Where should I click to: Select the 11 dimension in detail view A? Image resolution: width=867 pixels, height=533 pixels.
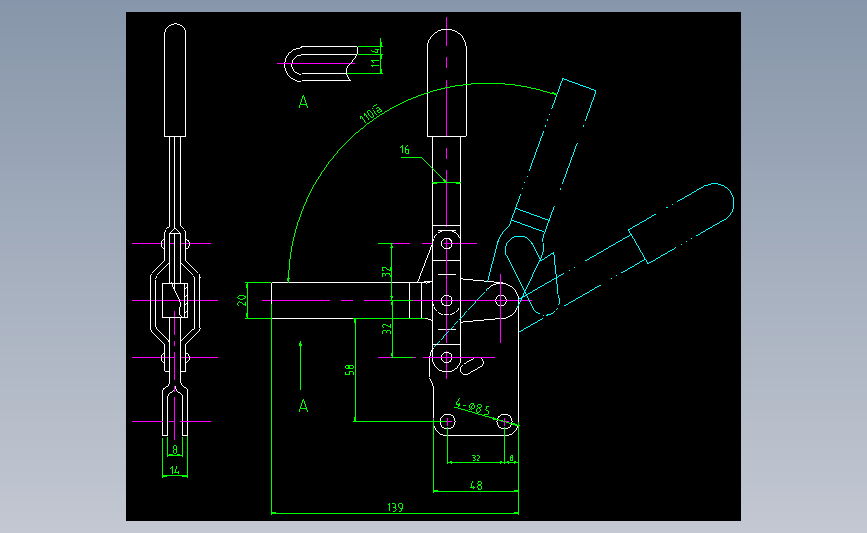tap(375, 64)
